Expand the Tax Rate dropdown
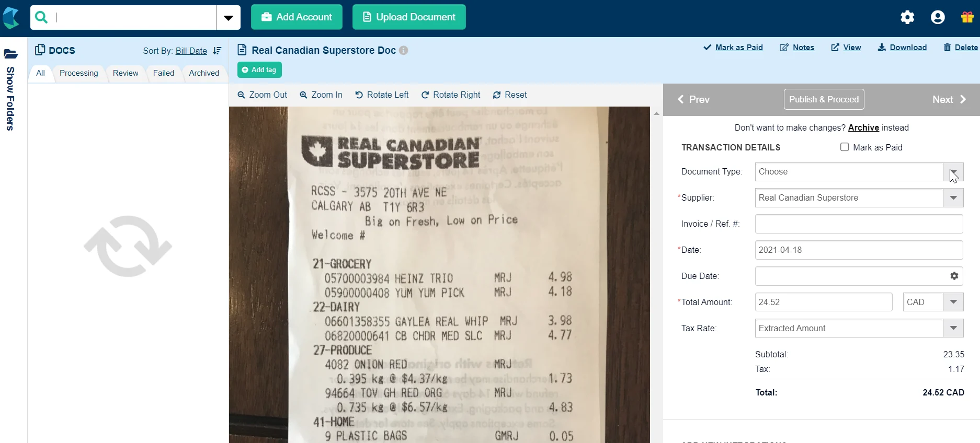980x443 pixels. [x=953, y=328]
